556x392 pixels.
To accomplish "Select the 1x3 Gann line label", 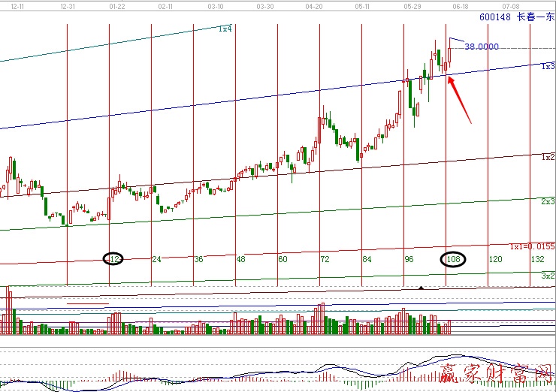I will [x=548, y=66].
